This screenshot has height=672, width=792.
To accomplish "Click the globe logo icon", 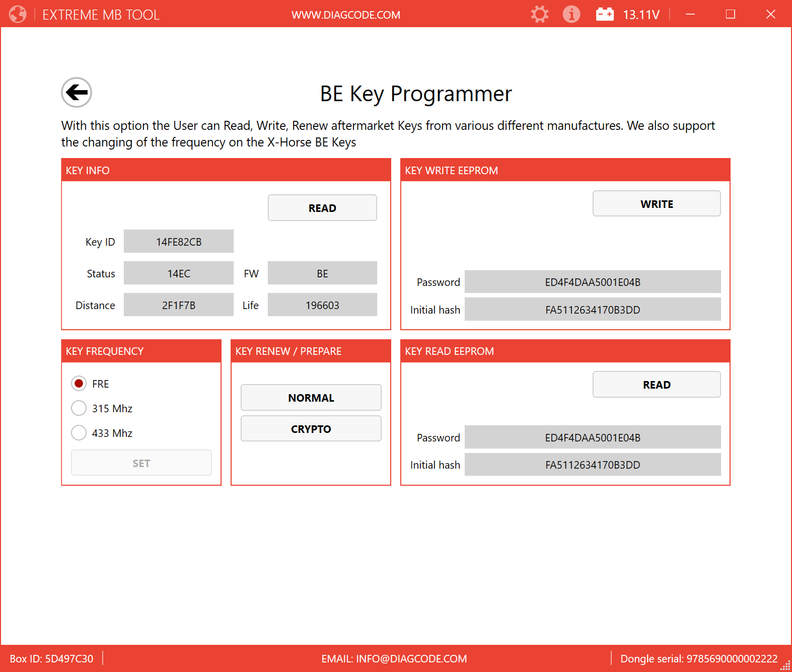I will pyautogui.click(x=18, y=14).
